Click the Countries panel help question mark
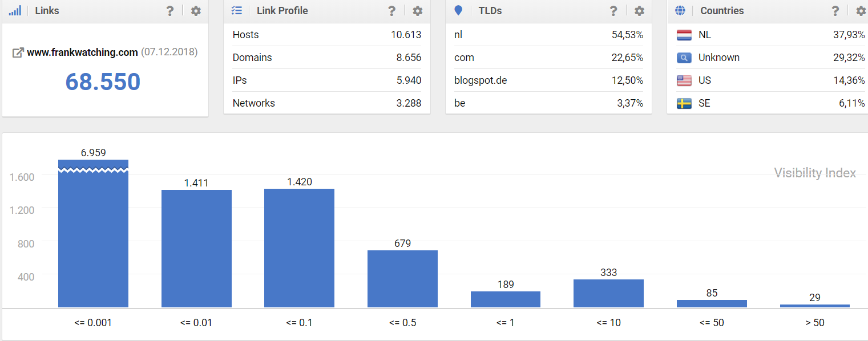The width and height of the screenshot is (868, 341). (835, 11)
